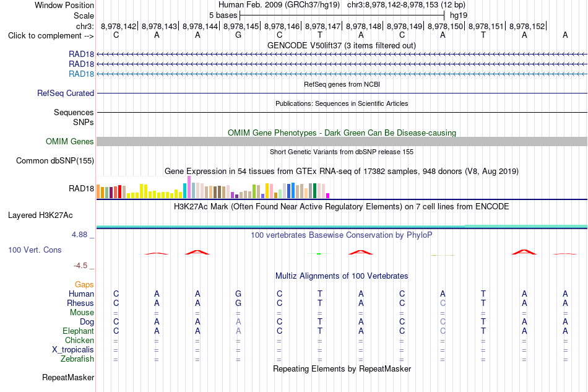Open the light blue RAD18 transcript label
This screenshot has height=392, width=588.
[81, 74]
